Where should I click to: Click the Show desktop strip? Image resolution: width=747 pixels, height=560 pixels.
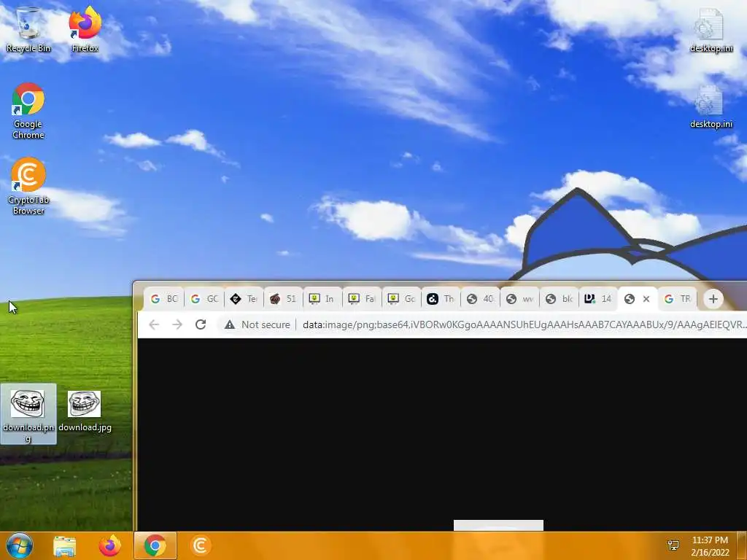[x=743, y=545]
